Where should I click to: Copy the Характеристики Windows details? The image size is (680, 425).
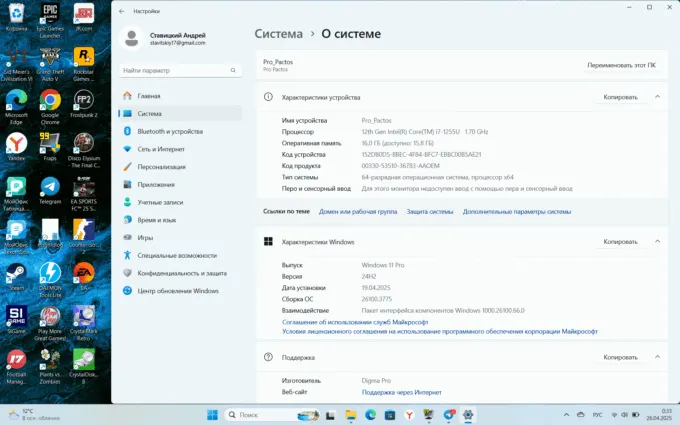620,242
